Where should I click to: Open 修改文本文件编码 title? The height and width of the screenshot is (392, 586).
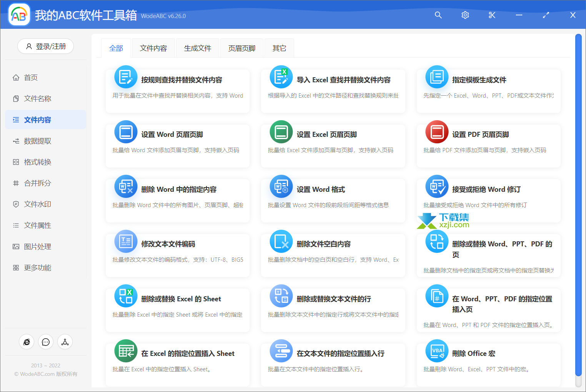168,244
